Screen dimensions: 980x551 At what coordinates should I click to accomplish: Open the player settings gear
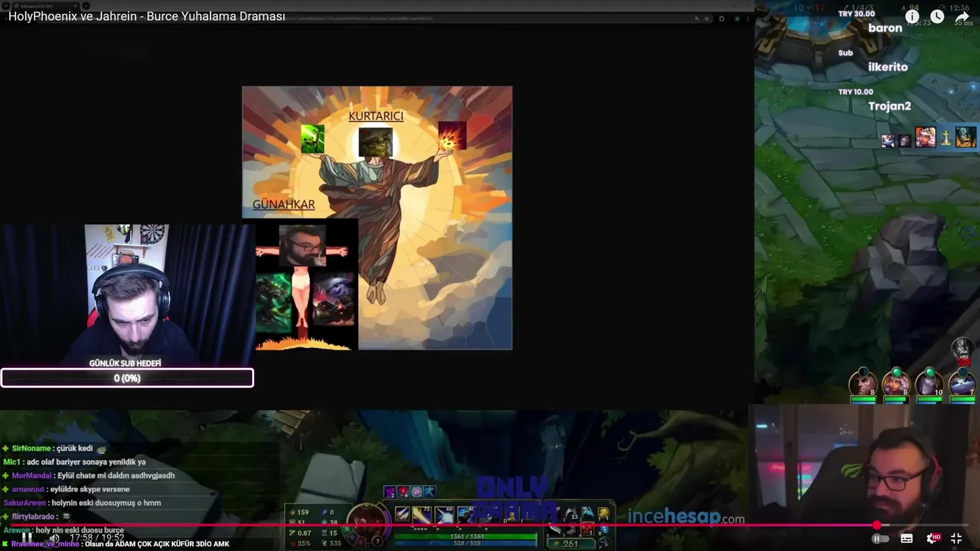click(x=933, y=539)
